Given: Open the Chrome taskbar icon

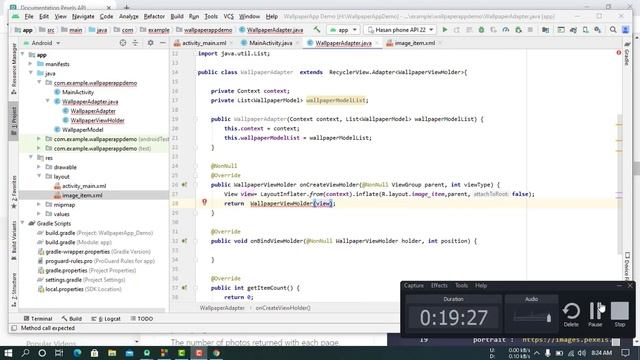Looking at the screenshot, I should [x=216, y=353].
